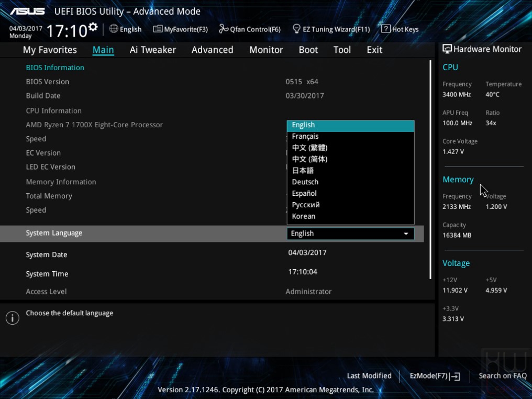Click +12V reading 11.902 V

click(455, 291)
